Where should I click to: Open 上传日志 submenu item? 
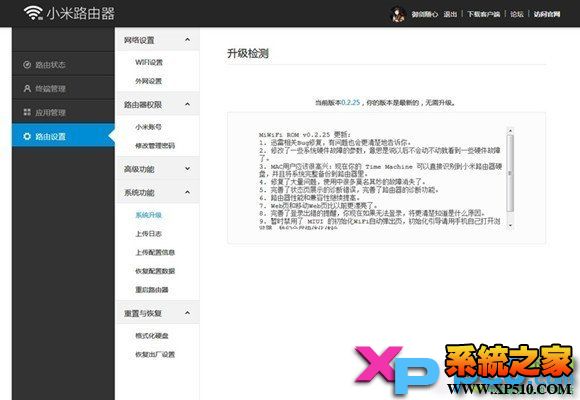point(149,233)
